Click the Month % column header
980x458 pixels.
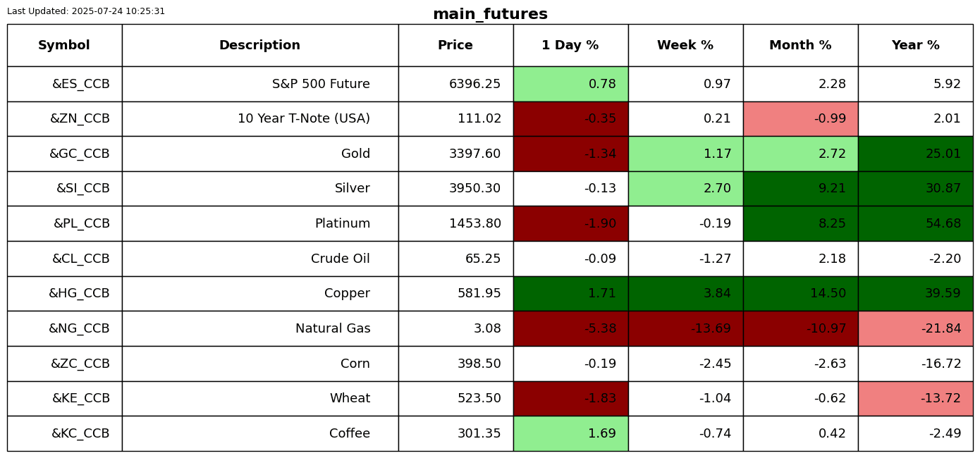pos(800,46)
